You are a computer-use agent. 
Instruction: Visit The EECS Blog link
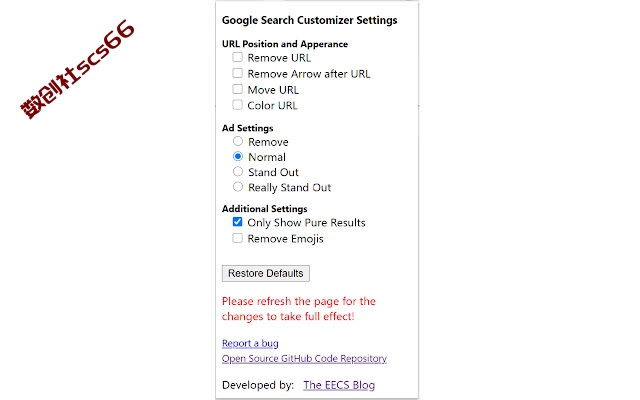point(339,385)
